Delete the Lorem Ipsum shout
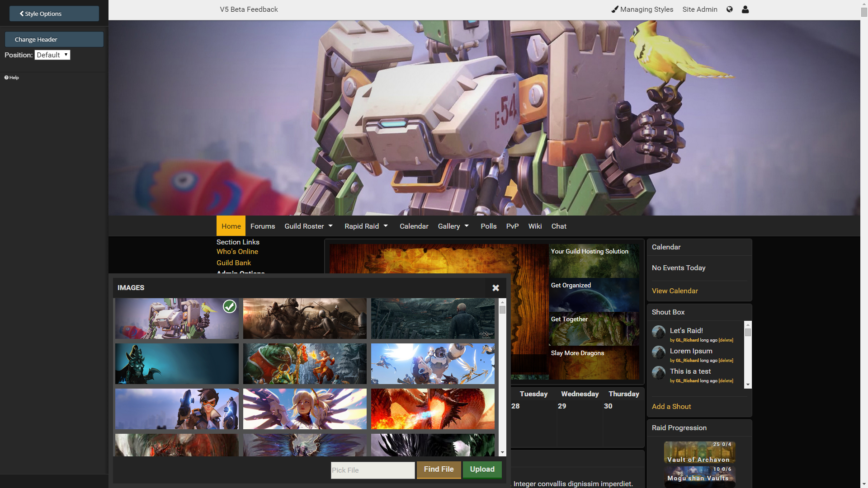 click(x=726, y=361)
